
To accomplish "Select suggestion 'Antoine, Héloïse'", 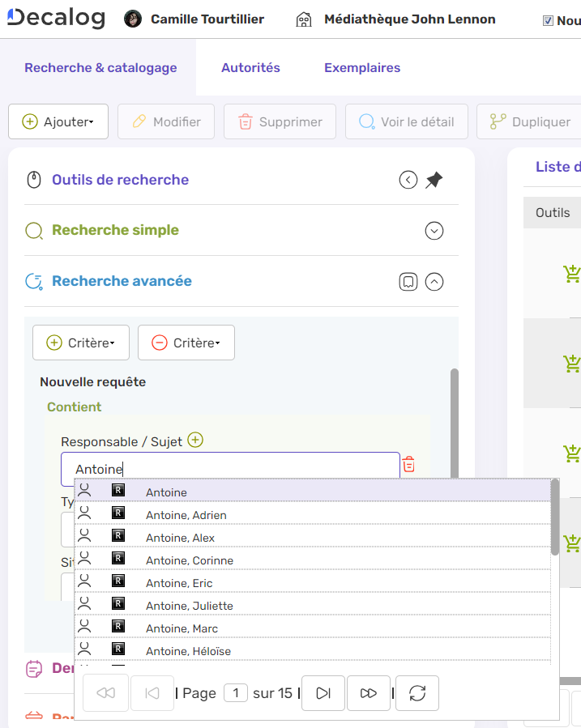I will [x=313, y=650].
